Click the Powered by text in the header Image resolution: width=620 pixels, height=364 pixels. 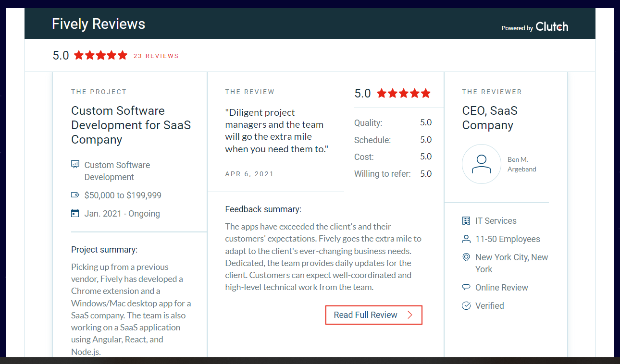coord(517,28)
